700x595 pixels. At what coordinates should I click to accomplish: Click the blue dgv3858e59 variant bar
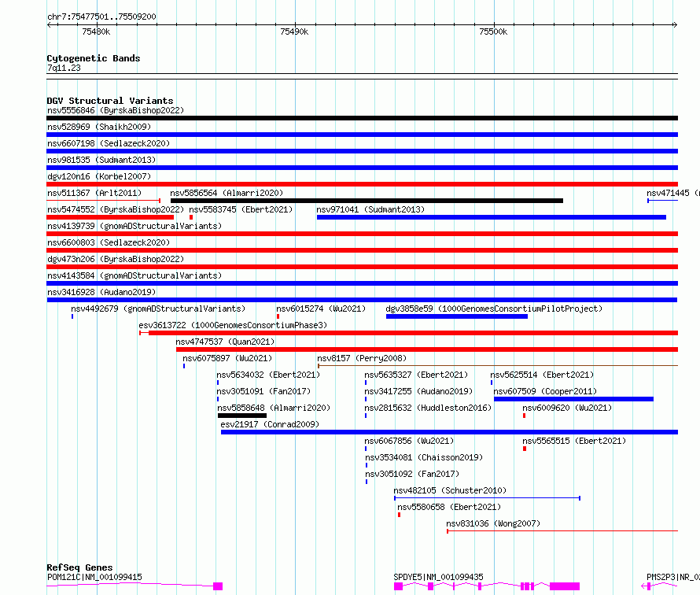tap(457, 316)
